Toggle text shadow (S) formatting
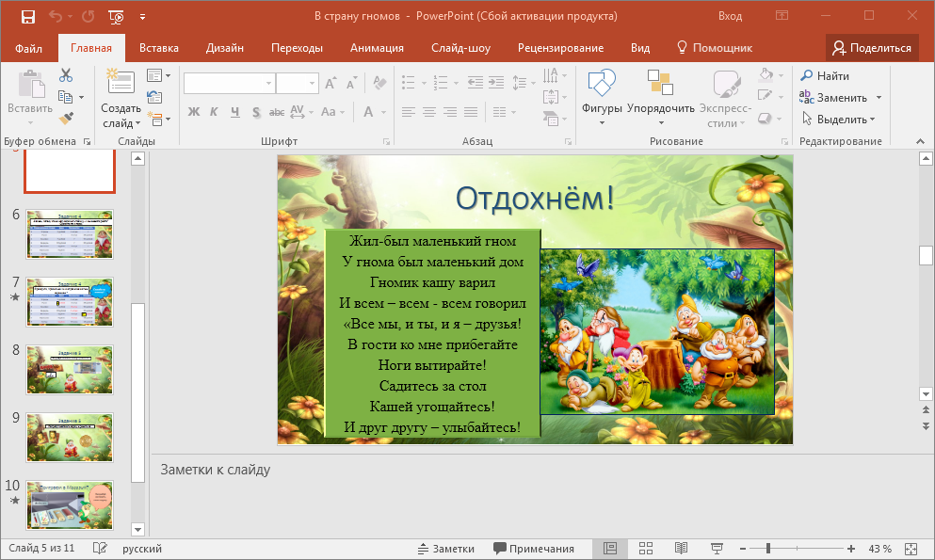935x560 pixels. pos(256,111)
